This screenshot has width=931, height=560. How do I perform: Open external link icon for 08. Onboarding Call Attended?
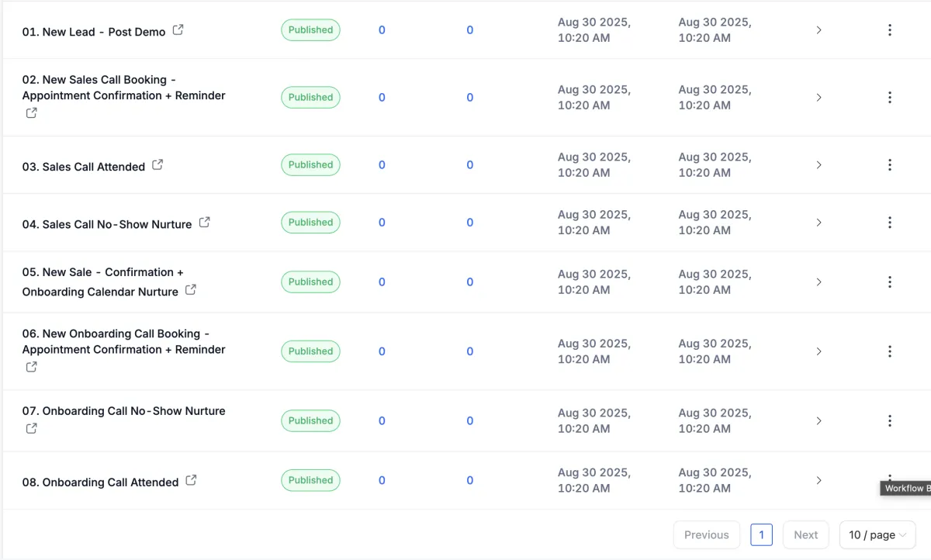(x=191, y=481)
